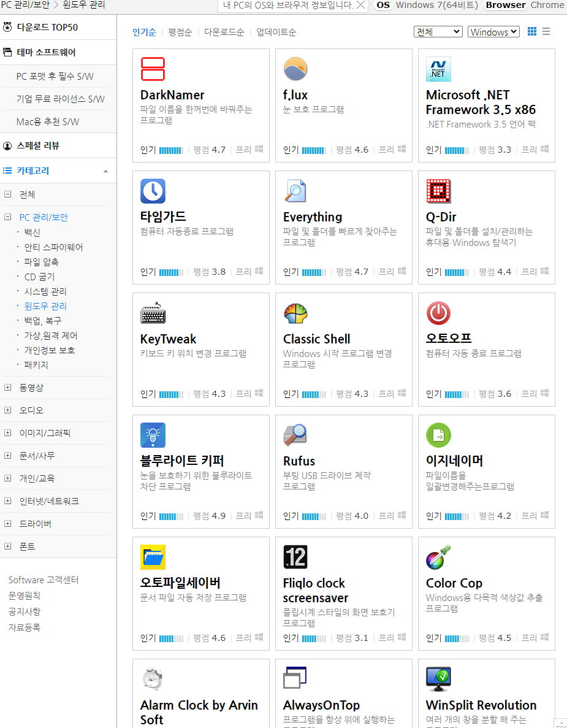Click the Alarm Clock by Arvin Soft icon
Viewport: 567px width, 728px height.
pos(153,680)
